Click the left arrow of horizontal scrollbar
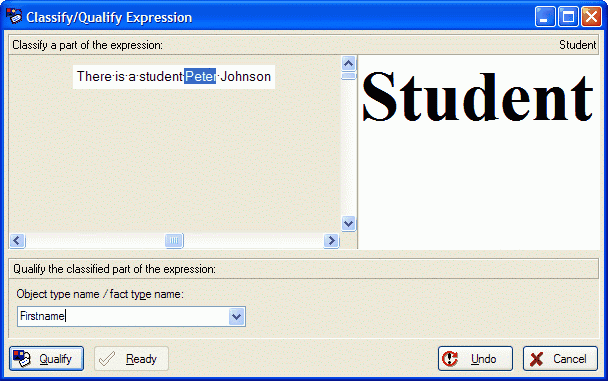Screen dimensions: 608x381 point(17,241)
